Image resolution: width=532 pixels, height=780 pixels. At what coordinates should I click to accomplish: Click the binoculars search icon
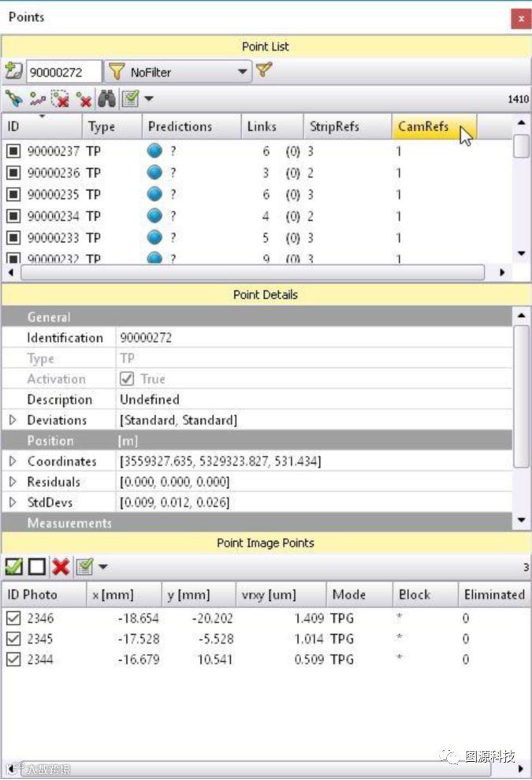pyautogui.click(x=106, y=99)
